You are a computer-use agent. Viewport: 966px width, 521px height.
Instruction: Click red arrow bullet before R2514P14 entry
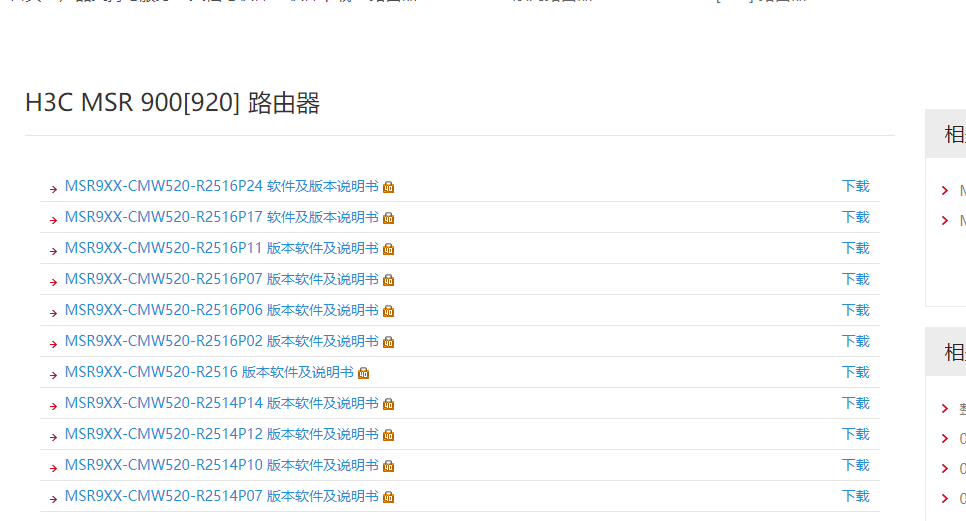point(54,406)
